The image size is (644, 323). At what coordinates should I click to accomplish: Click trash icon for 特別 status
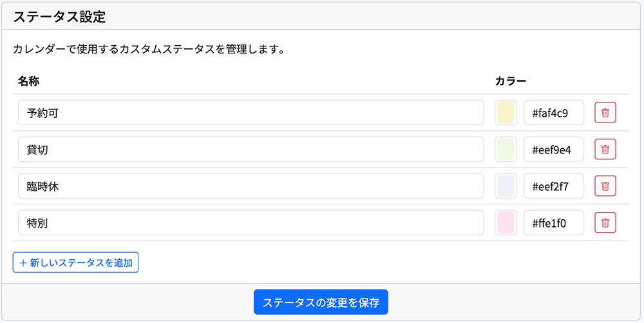(605, 223)
